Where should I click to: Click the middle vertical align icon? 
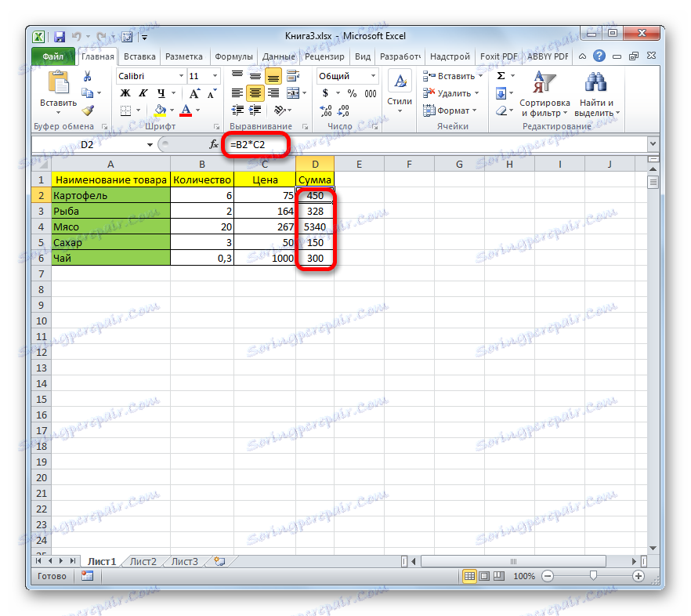pyautogui.click(x=255, y=76)
